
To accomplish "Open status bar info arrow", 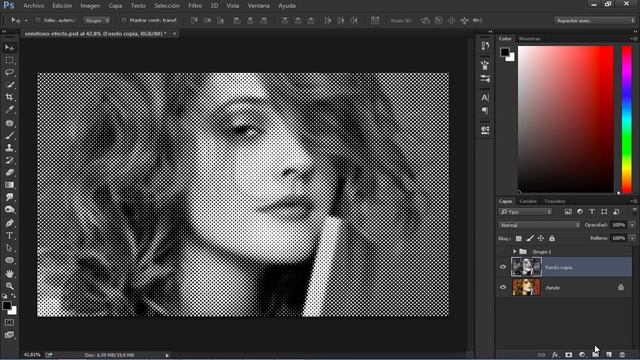I will pyautogui.click(x=167, y=355).
